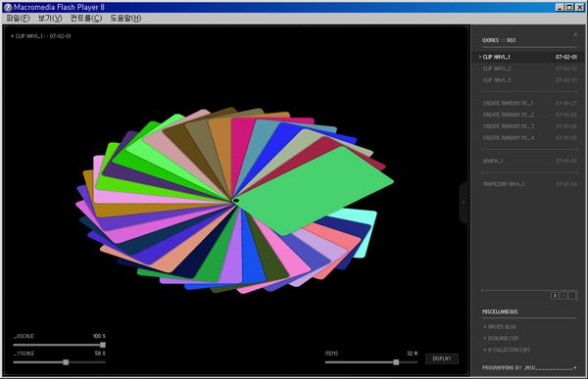This screenshot has width=588, height=379.
Task: Click the black pivot hole at fan center
Action: pyautogui.click(x=236, y=201)
